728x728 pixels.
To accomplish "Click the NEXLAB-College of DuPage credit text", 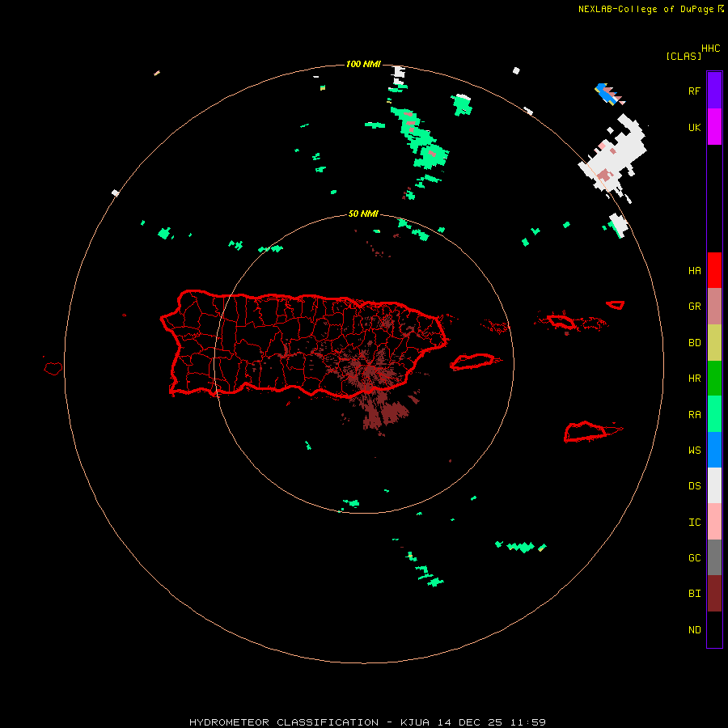I will (x=645, y=9).
